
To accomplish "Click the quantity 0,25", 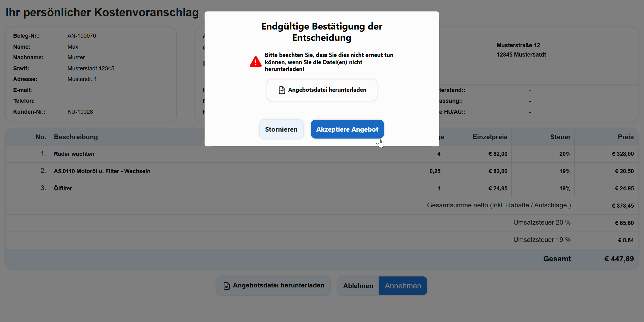I will point(435,171).
